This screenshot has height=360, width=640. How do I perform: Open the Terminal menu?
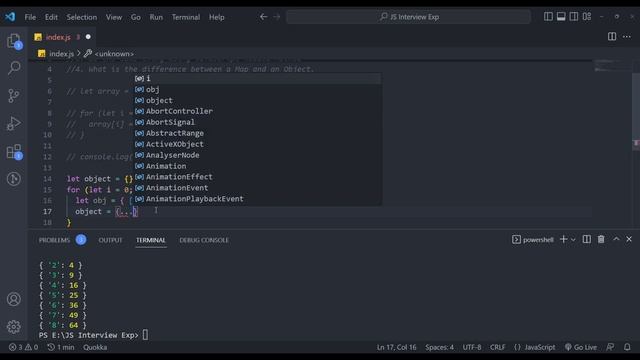click(186, 17)
